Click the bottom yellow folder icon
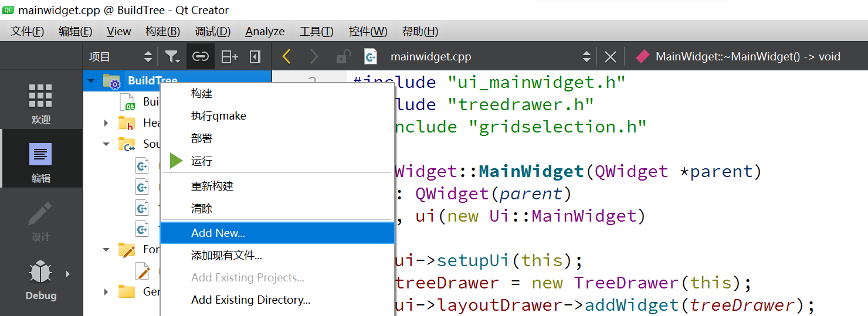 point(127,291)
